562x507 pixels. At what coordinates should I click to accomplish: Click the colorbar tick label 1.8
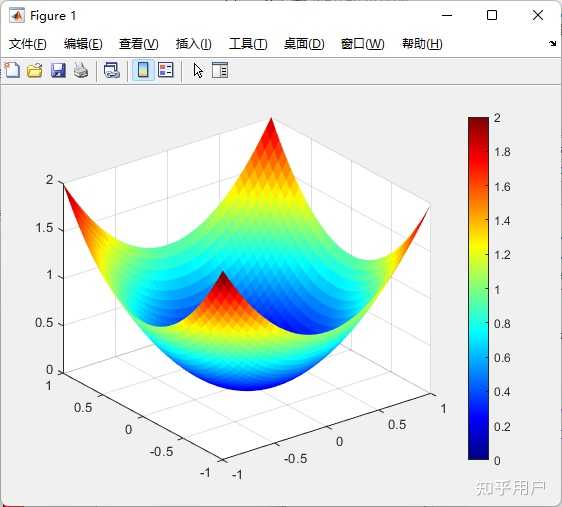click(x=502, y=152)
